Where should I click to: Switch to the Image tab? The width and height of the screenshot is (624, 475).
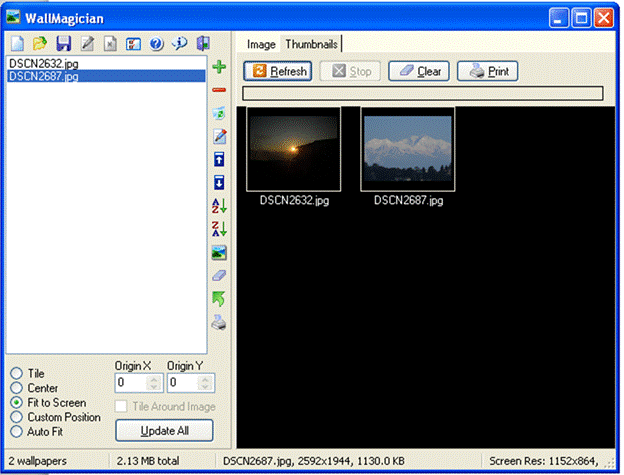click(x=261, y=44)
